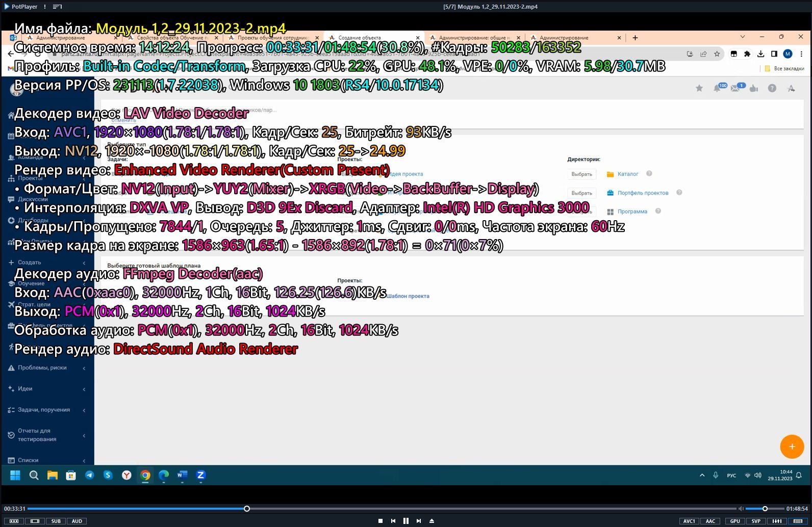Stop playback with the Stop button

[380, 521]
